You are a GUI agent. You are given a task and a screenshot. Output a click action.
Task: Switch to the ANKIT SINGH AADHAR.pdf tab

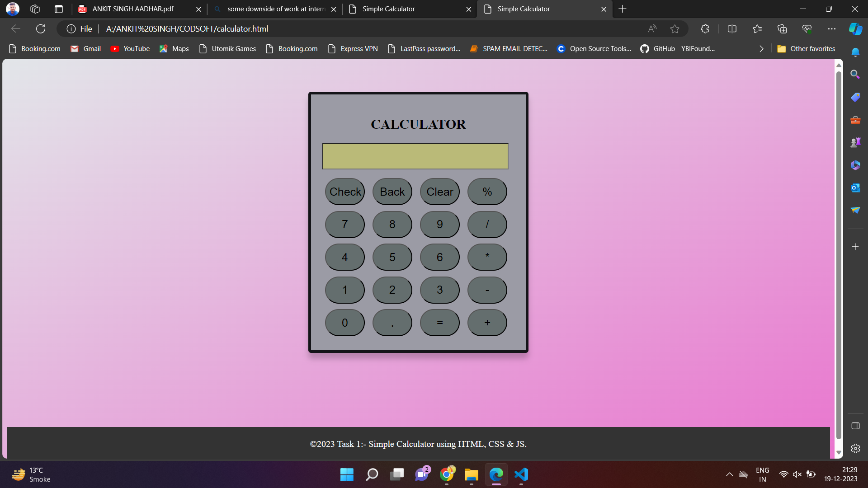coord(133,9)
